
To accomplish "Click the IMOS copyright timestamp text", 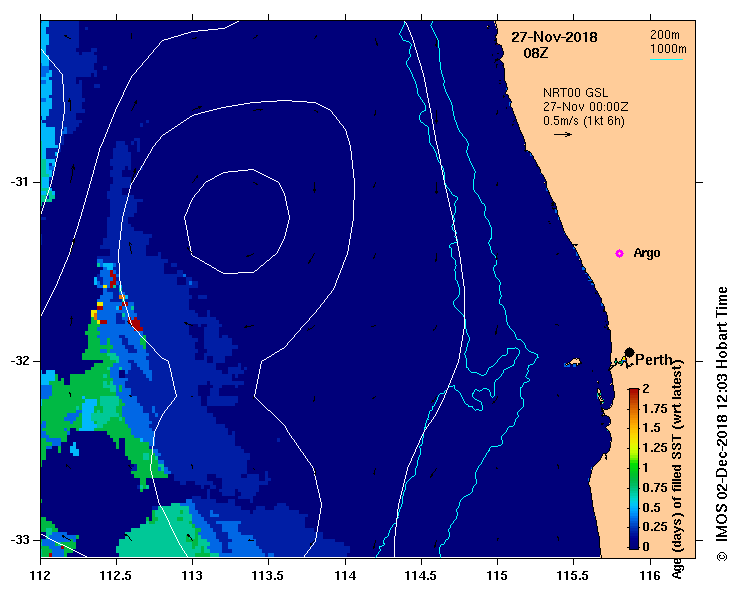I will pyautogui.click(x=722, y=424).
